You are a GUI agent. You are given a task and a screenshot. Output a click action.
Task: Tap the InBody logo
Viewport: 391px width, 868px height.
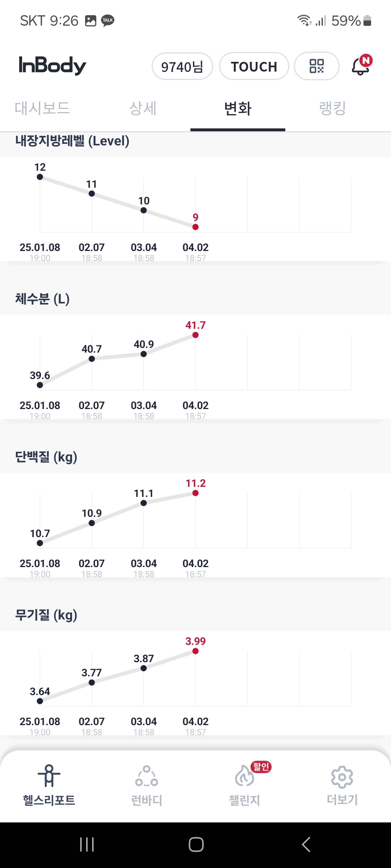pos(52,65)
